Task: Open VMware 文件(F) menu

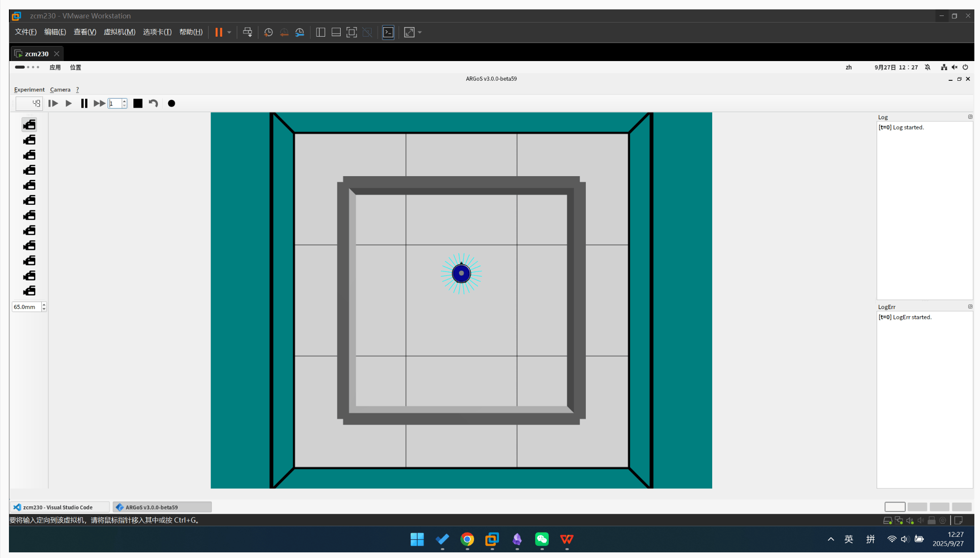Action: click(x=26, y=32)
